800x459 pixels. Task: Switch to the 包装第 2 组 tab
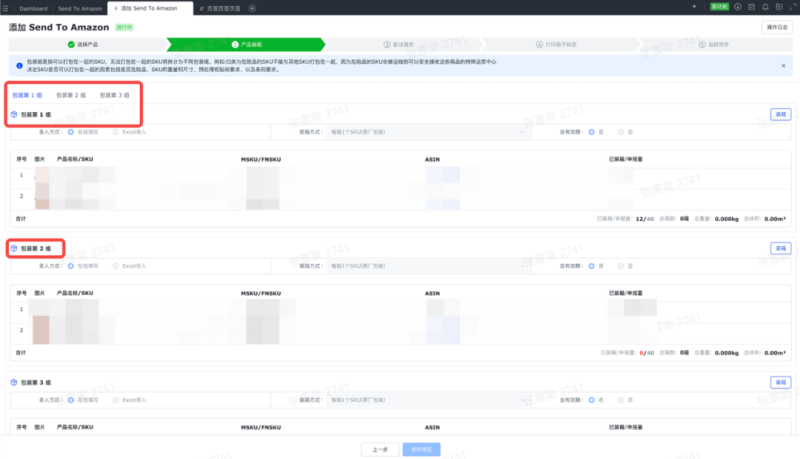point(71,95)
